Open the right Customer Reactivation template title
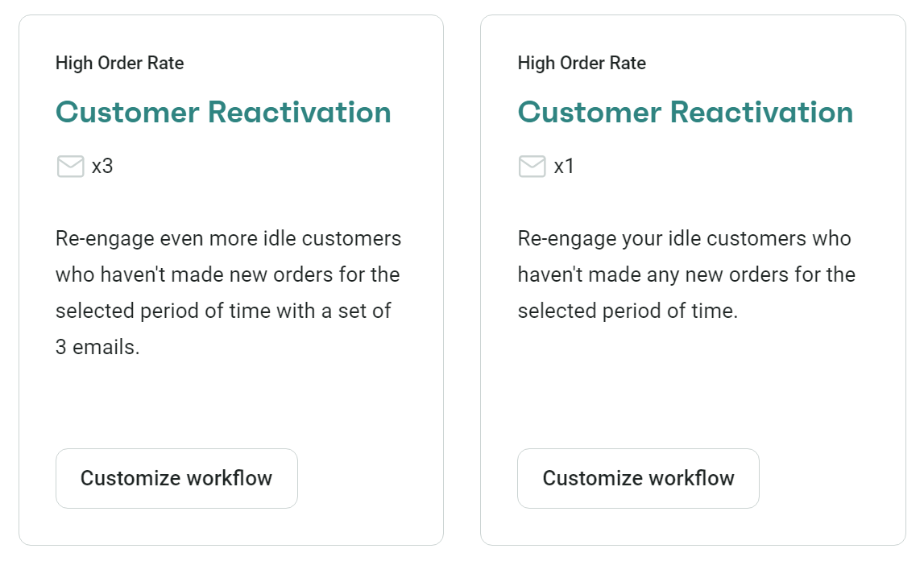The width and height of the screenshot is (924, 561). 686,112
